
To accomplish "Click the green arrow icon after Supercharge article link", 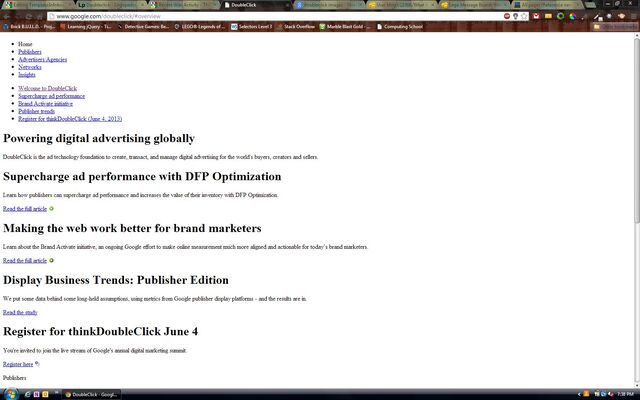I will pos(51,209).
